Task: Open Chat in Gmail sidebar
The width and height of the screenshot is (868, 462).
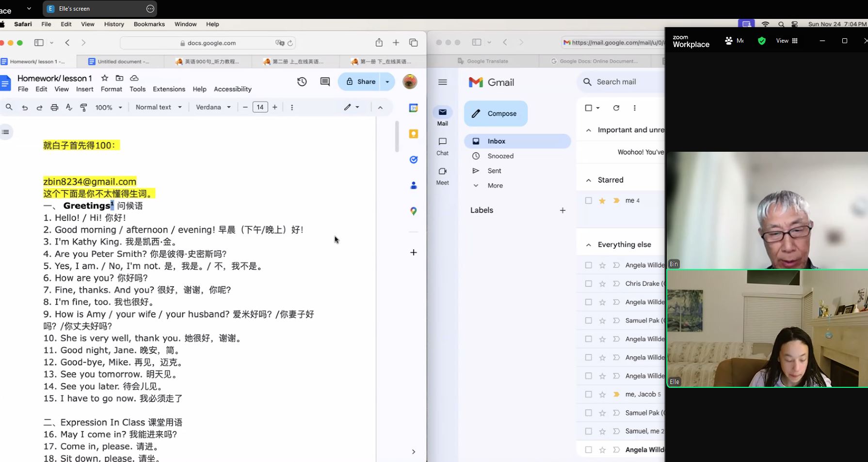Action: pos(442,146)
